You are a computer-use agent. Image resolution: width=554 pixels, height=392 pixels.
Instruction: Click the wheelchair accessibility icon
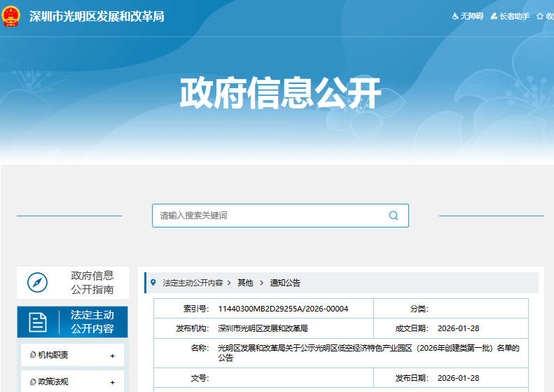(455, 16)
